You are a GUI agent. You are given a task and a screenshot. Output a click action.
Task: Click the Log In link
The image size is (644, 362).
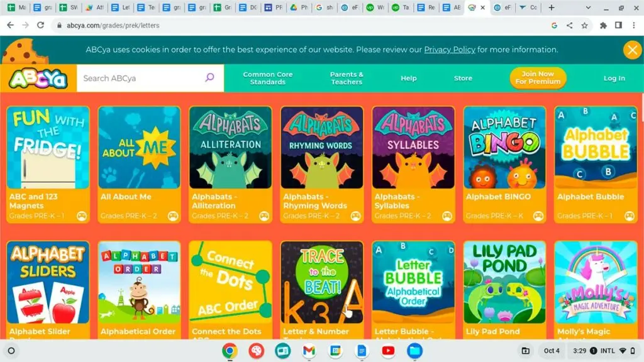pyautogui.click(x=614, y=78)
